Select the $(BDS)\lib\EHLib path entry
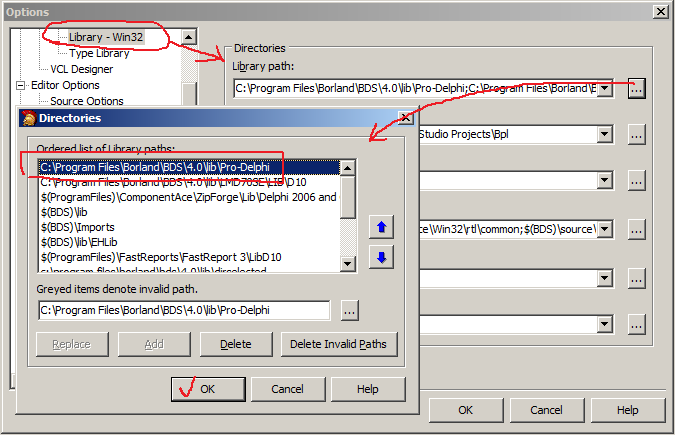The height and width of the screenshot is (435, 675). [x=189, y=242]
